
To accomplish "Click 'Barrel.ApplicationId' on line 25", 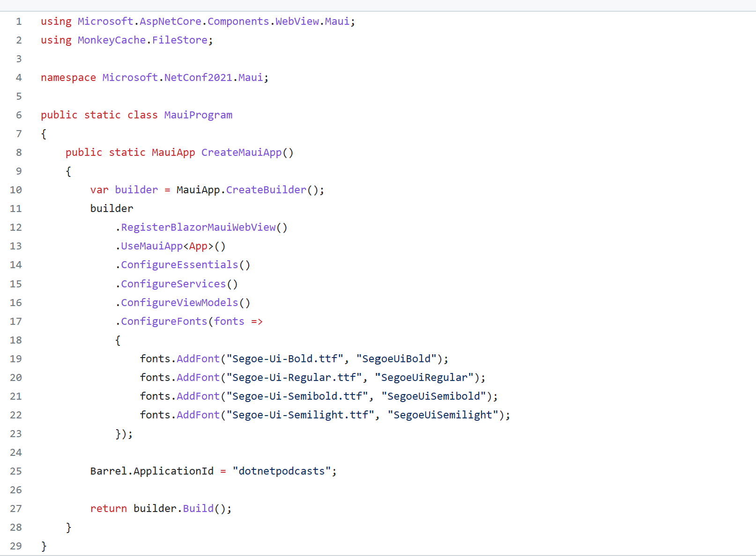I will (152, 471).
